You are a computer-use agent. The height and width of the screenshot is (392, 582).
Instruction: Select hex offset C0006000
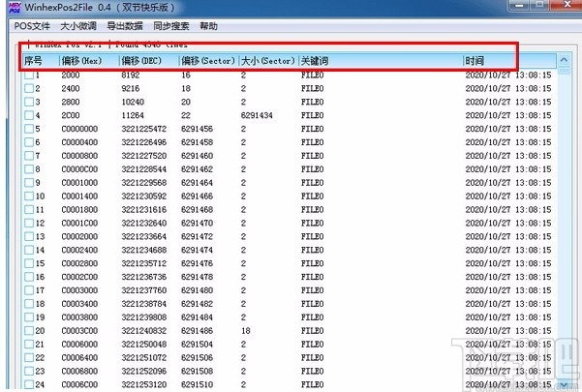tap(79, 345)
